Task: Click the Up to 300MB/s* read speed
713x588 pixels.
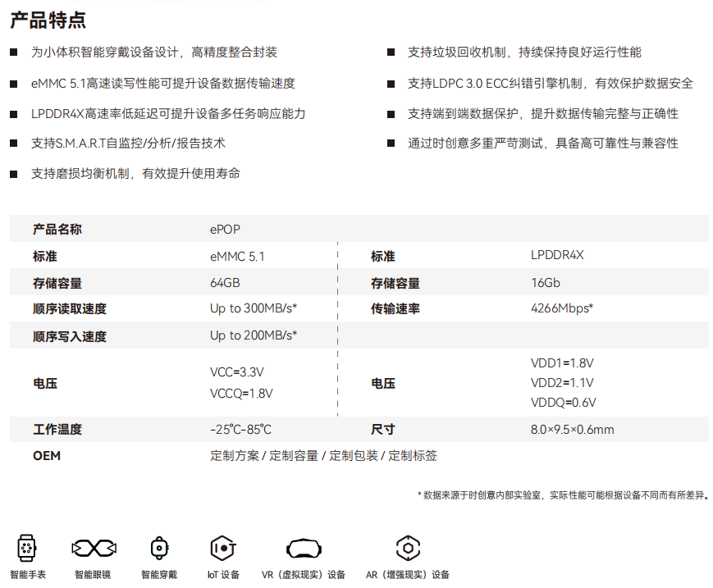Action: click(x=253, y=308)
